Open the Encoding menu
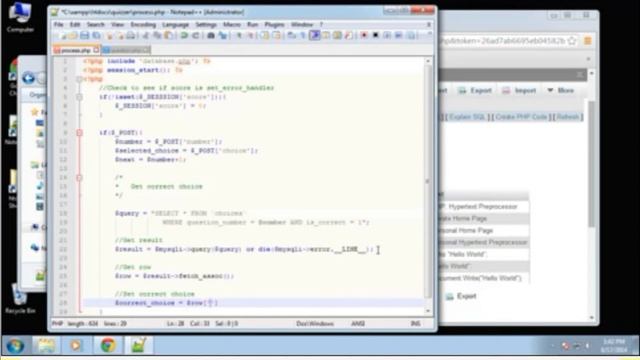640x360 pixels. pos(143,25)
